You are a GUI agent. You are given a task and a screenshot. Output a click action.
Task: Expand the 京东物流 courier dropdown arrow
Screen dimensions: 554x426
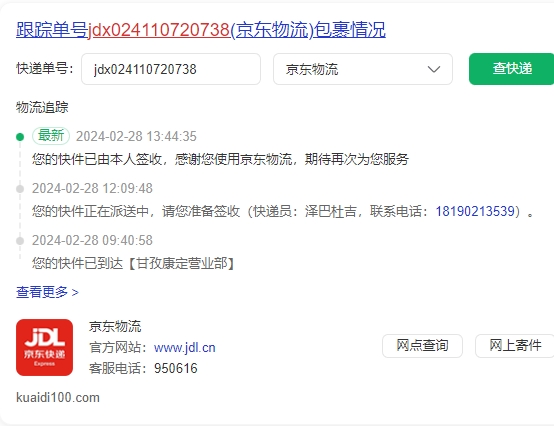click(x=434, y=69)
